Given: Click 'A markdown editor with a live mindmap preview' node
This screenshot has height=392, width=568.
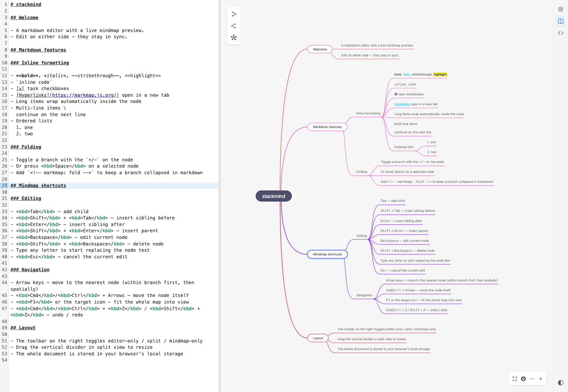Looking at the screenshot, I should [x=377, y=46].
